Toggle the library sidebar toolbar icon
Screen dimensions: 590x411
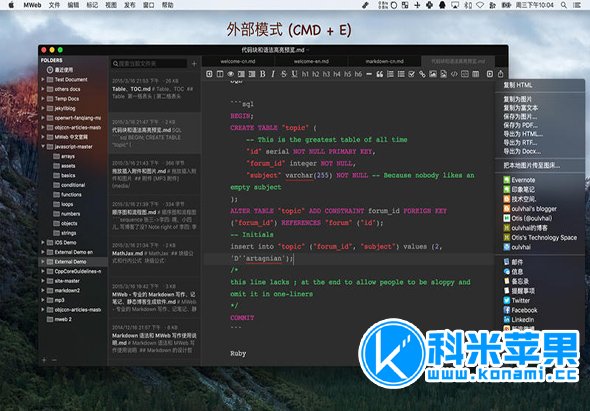pyautogui.click(x=209, y=74)
